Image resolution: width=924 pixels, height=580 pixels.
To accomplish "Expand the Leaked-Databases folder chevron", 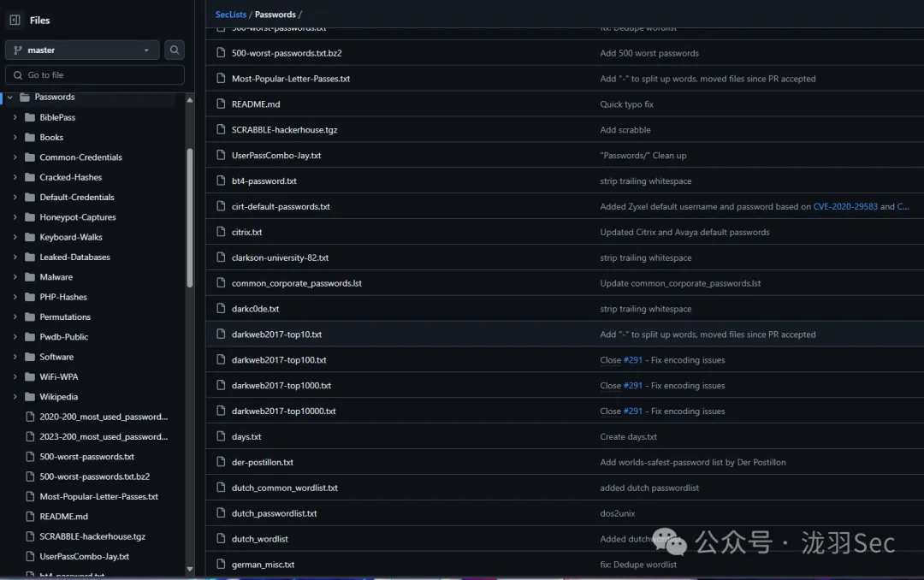I will click(x=15, y=257).
